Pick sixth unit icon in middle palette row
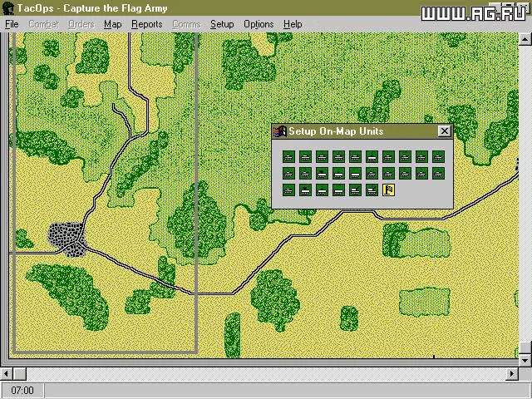The image size is (532, 399). (372, 174)
